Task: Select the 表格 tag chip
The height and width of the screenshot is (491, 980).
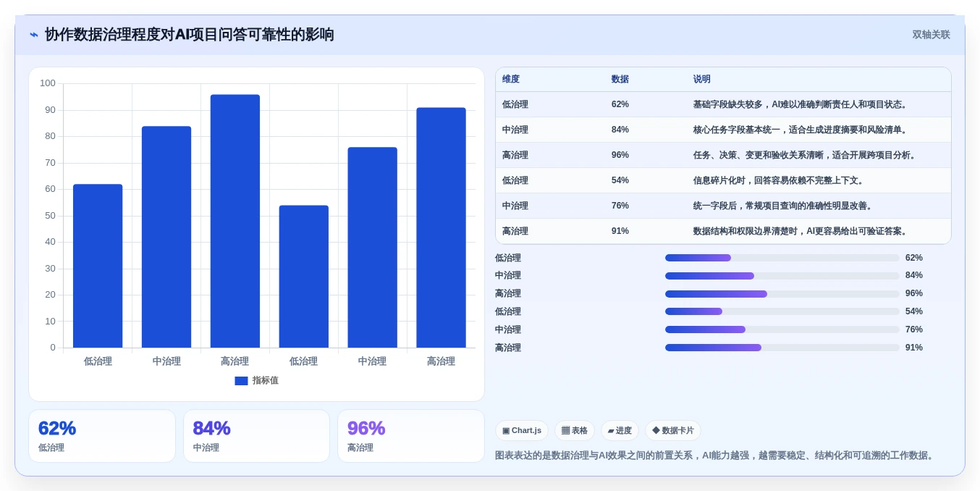Action: [x=575, y=431]
